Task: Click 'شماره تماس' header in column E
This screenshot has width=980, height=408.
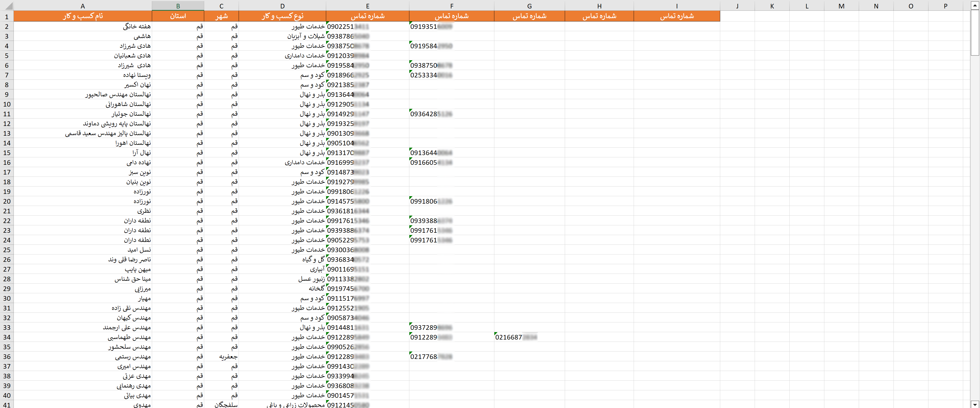Action: click(x=367, y=16)
